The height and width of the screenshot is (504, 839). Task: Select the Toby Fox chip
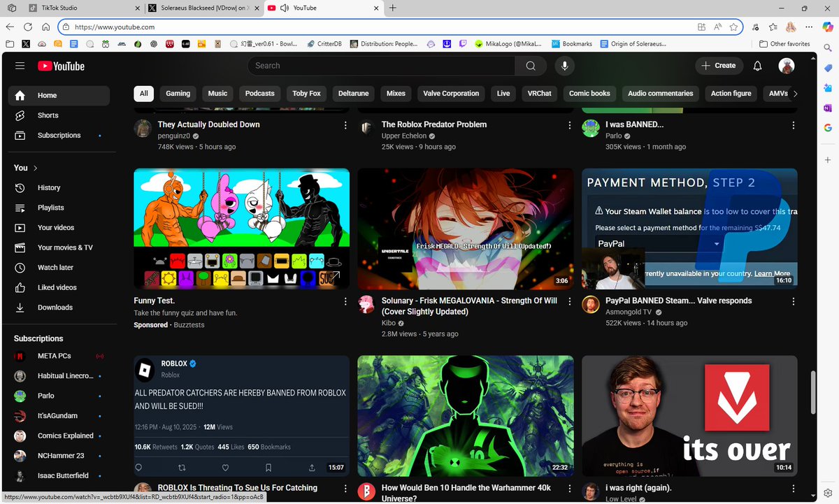click(306, 94)
